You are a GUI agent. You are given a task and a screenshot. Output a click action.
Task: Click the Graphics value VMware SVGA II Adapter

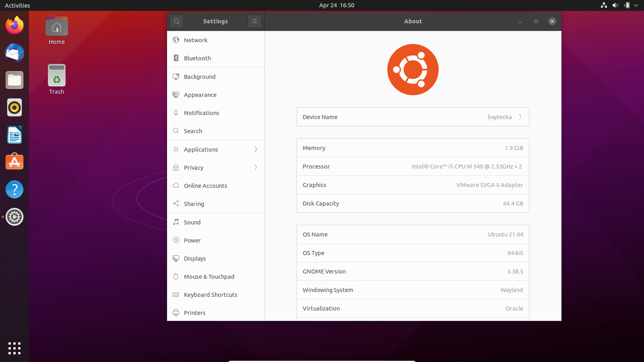point(490,185)
